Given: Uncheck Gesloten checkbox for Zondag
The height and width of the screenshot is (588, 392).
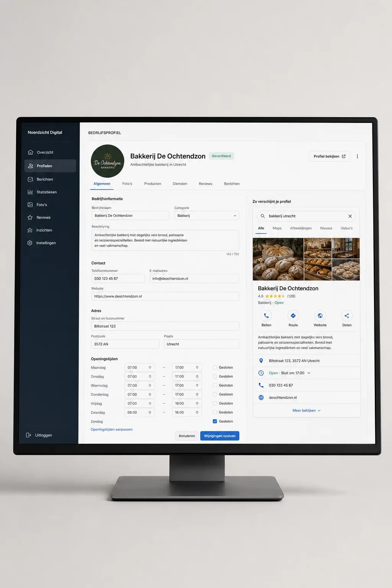Looking at the screenshot, I should pyautogui.click(x=215, y=421).
